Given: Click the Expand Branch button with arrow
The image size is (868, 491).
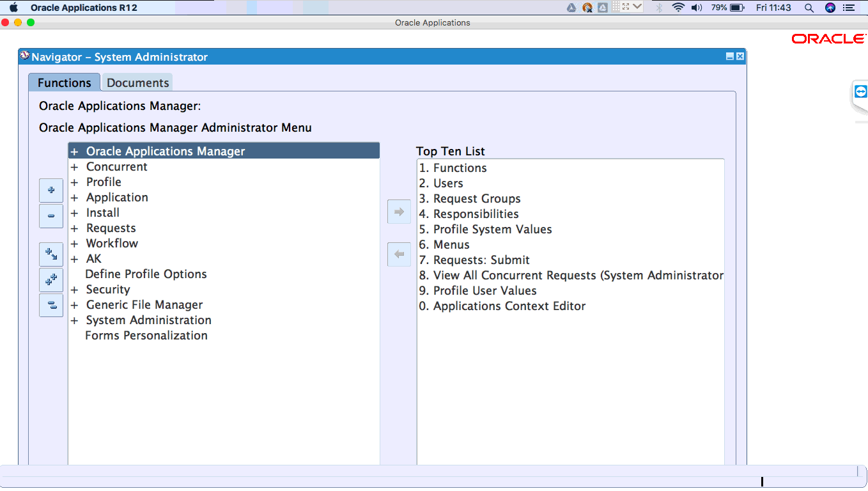Looking at the screenshot, I should [x=51, y=254].
